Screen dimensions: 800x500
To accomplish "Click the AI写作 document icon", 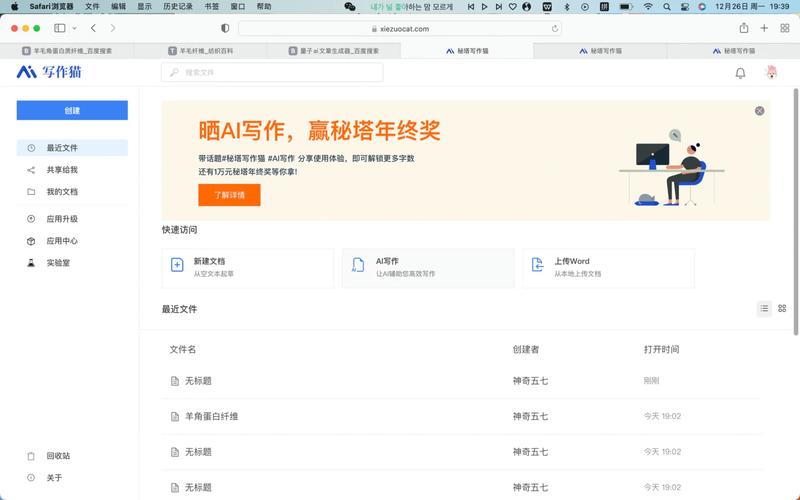I will tap(358, 265).
